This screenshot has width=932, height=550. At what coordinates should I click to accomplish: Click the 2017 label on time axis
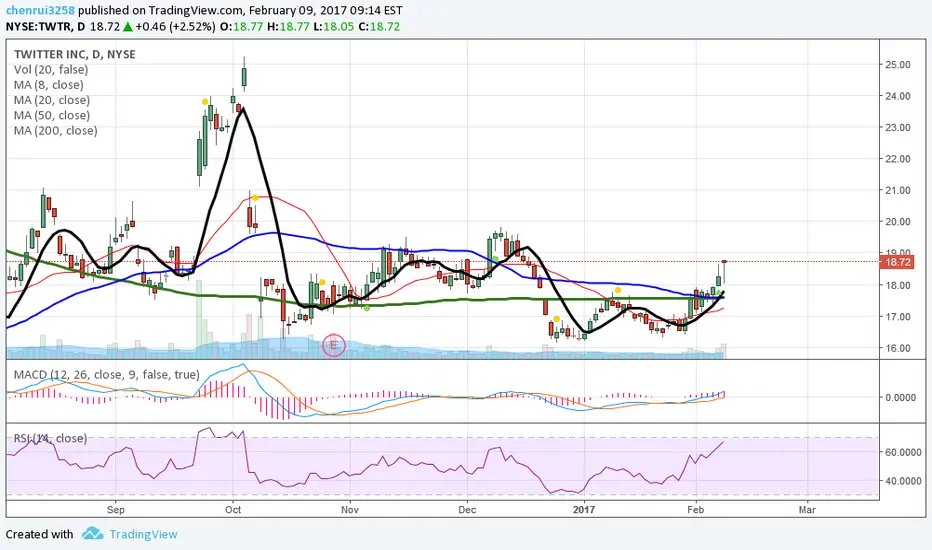click(x=584, y=510)
